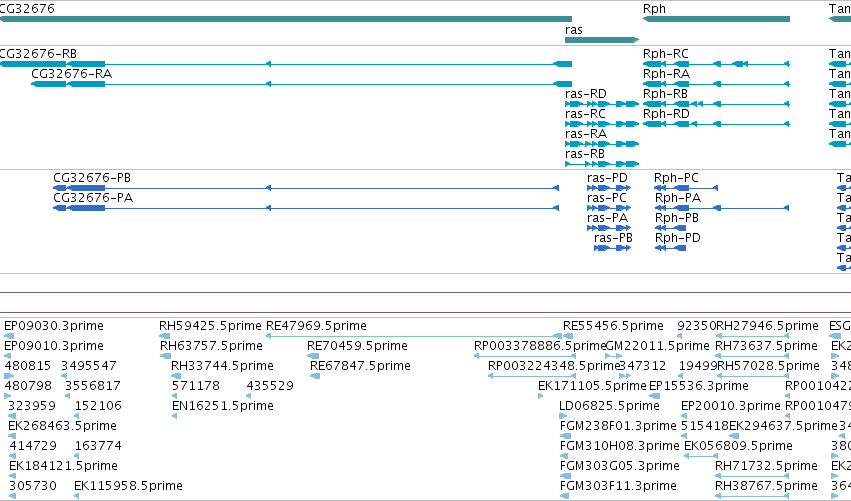Select feature 3556817
The image size is (851, 501).
93,386
